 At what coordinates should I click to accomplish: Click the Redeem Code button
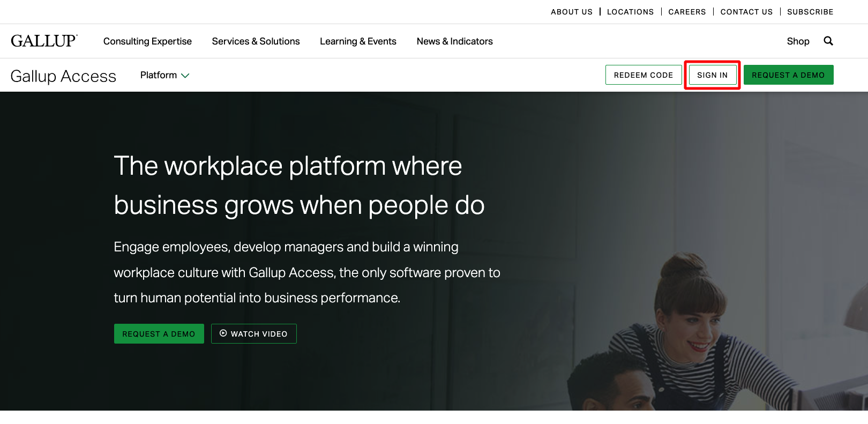643,75
